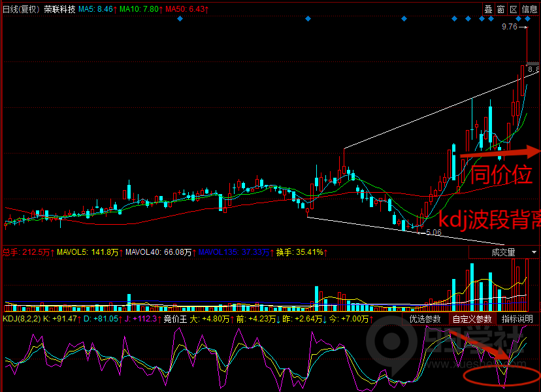This screenshot has width=541, height=392.
Task: Click the 区 range statistics icon
Action: pos(513,9)
